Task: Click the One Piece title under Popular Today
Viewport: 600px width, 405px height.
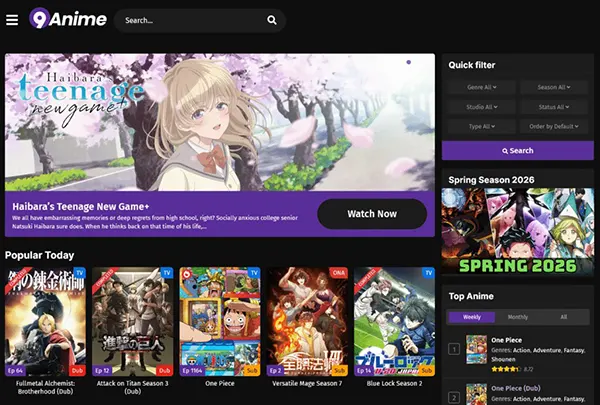Action: [x=220, y=383]
